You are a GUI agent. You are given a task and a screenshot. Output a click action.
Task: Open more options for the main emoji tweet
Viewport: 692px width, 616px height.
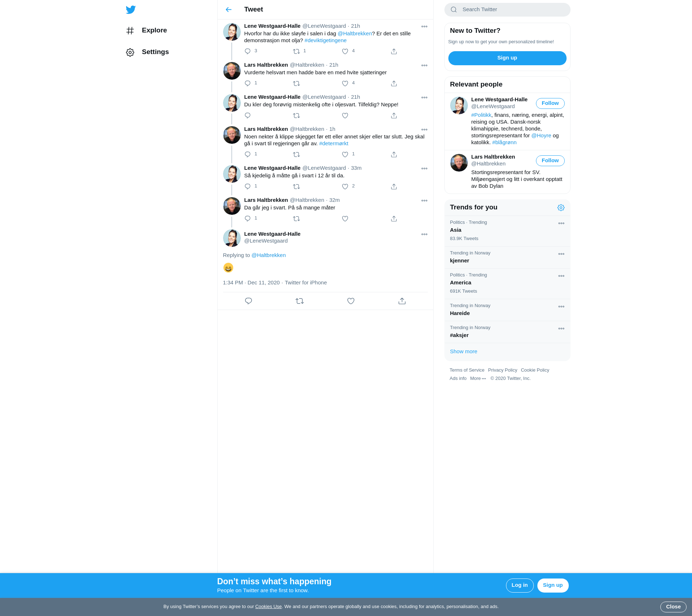coord(424,234)
